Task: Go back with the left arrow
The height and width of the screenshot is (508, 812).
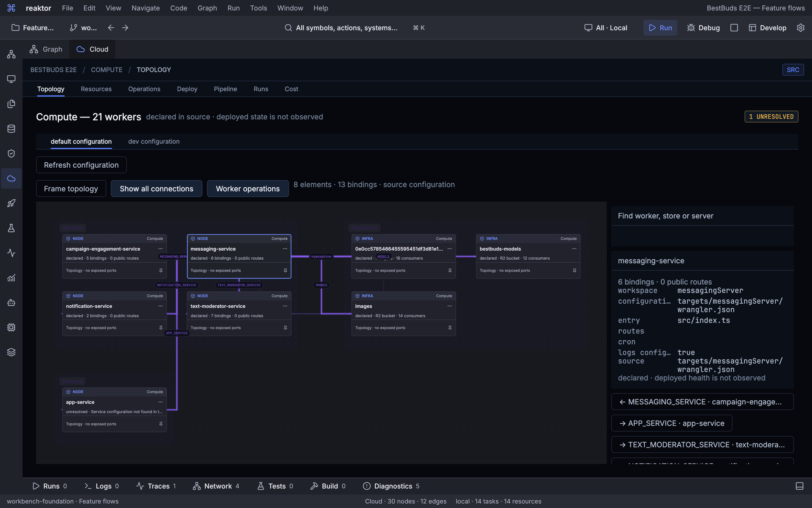Action: point(111,28)
